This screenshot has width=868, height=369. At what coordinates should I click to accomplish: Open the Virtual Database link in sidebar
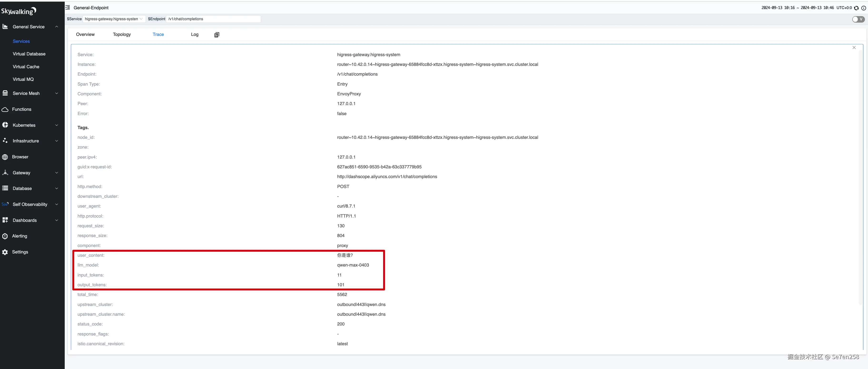point(29,54)
